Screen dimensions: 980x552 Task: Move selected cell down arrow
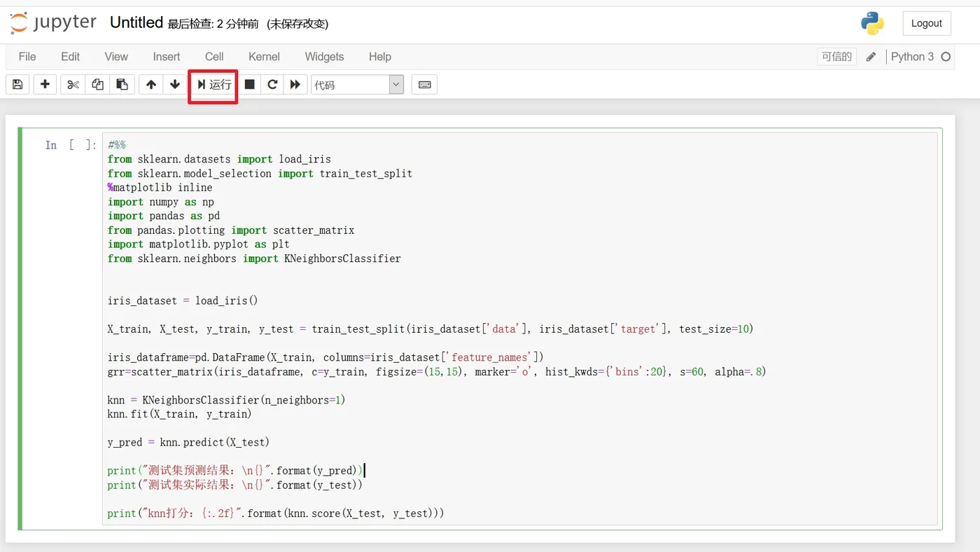click(175, 85)
